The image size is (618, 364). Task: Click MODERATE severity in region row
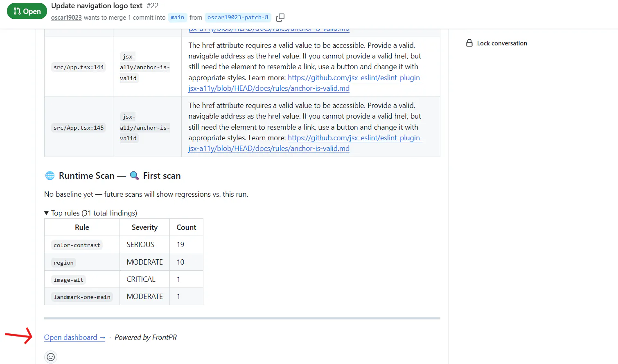[x=145, y=262]
